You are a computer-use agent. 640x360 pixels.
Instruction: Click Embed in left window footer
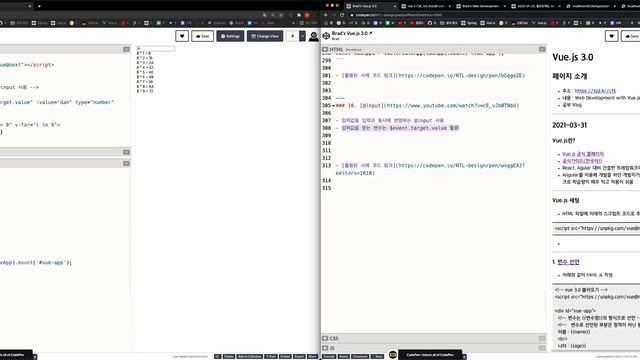285,356
